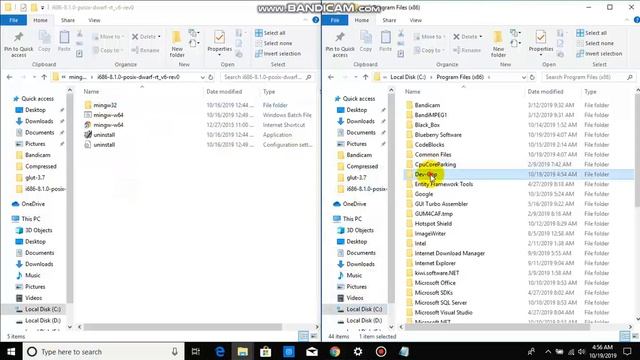Expand address history dropdown in left window

(x=202, y=77)
